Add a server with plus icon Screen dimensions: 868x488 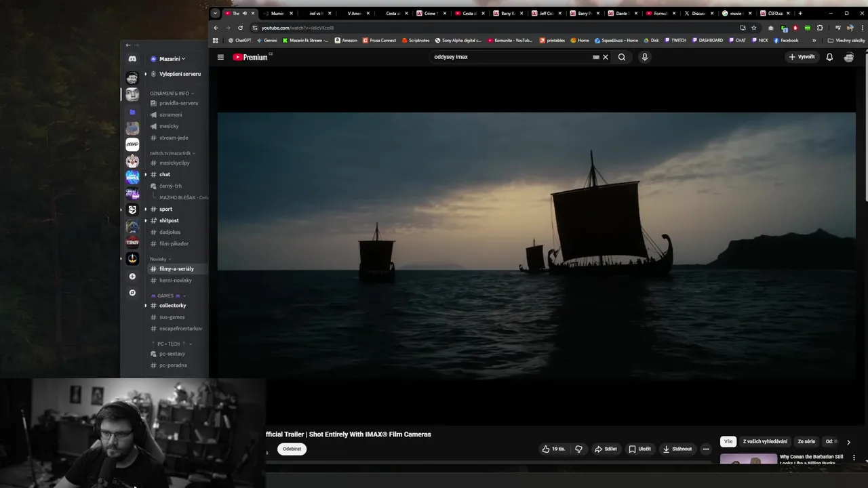coord(132,277)
